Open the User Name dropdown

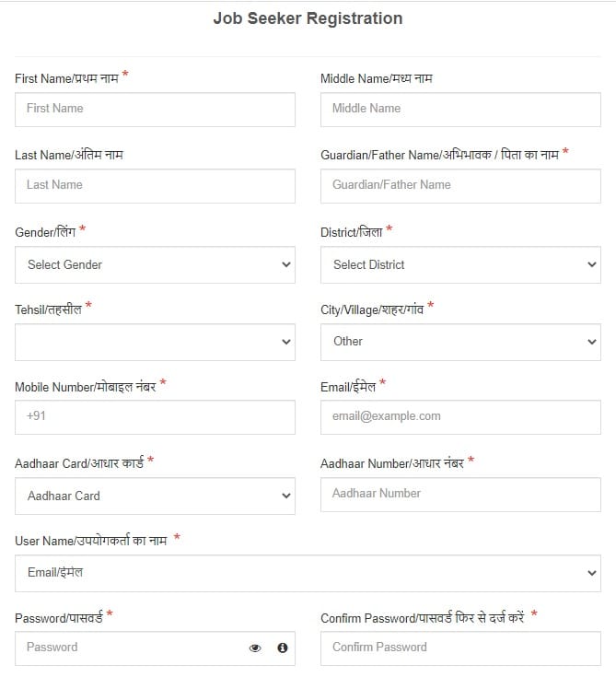point(308,573)
